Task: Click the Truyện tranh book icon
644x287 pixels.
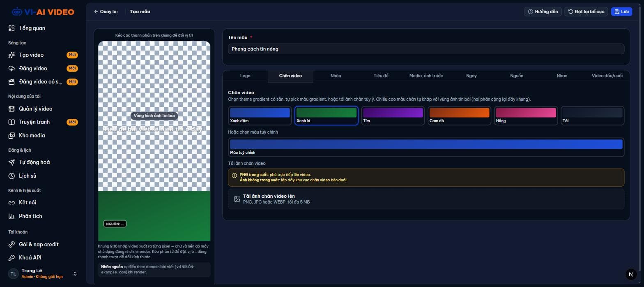Action: 11,122
